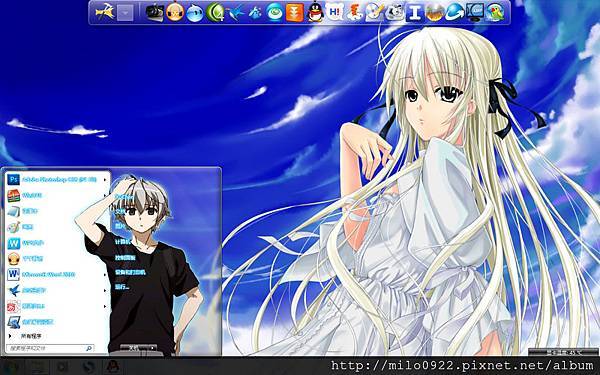
Task: Open '计算机' Computer link in Start menu
Action: pyautogui.click(x=122, y=242)
